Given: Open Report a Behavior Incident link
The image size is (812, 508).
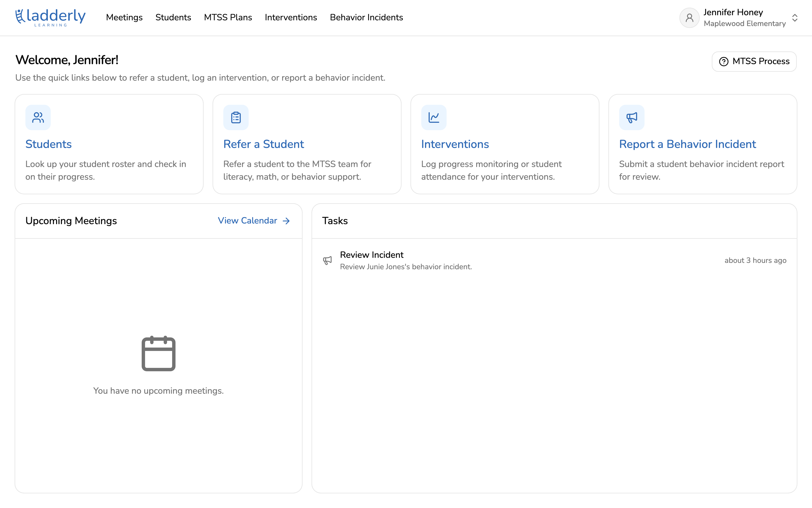Looking at the screenshot, I should click(687, 144).
